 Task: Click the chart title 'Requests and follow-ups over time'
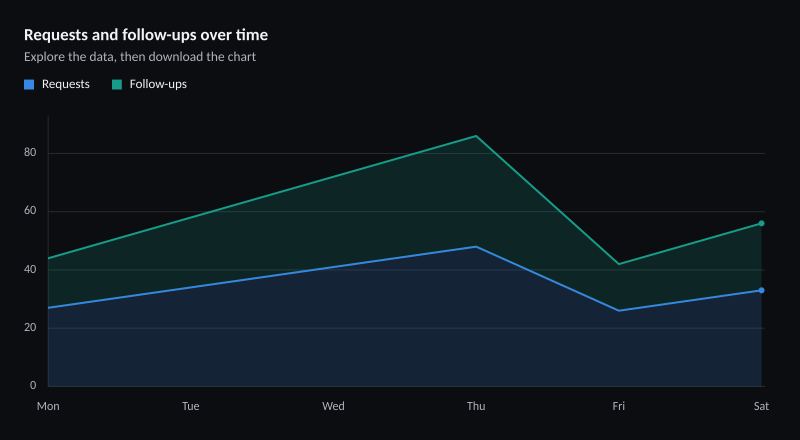click(x=146, y=35)
